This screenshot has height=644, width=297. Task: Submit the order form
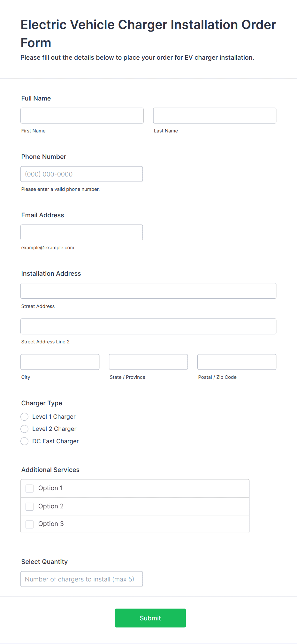(150, 618)
